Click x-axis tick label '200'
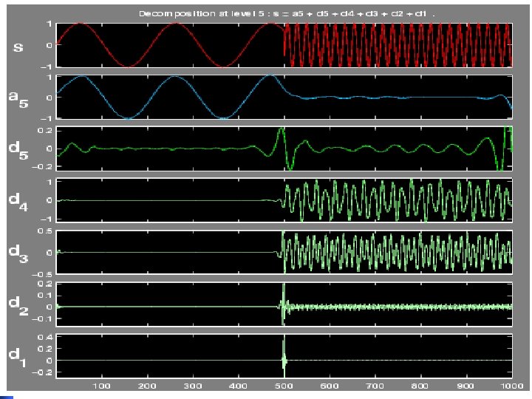The width and height of the screenshot is (532, 399). point(147,386)
